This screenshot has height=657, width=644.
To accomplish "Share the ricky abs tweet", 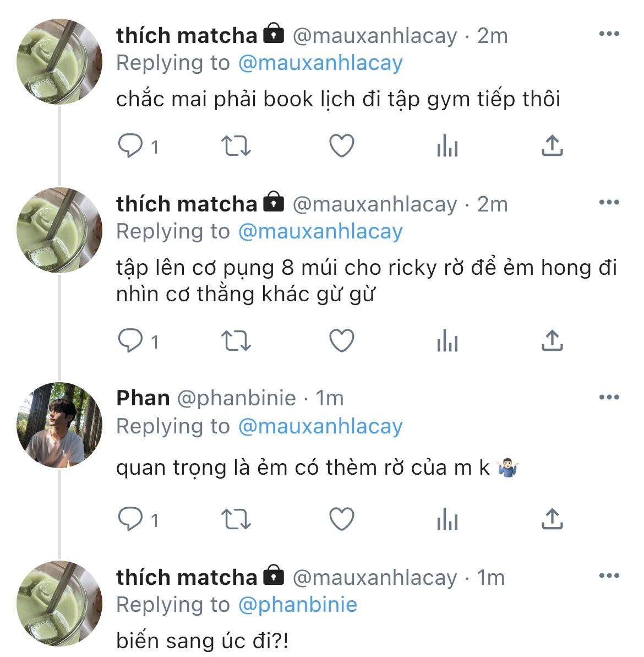I will [x=552, y=341].
